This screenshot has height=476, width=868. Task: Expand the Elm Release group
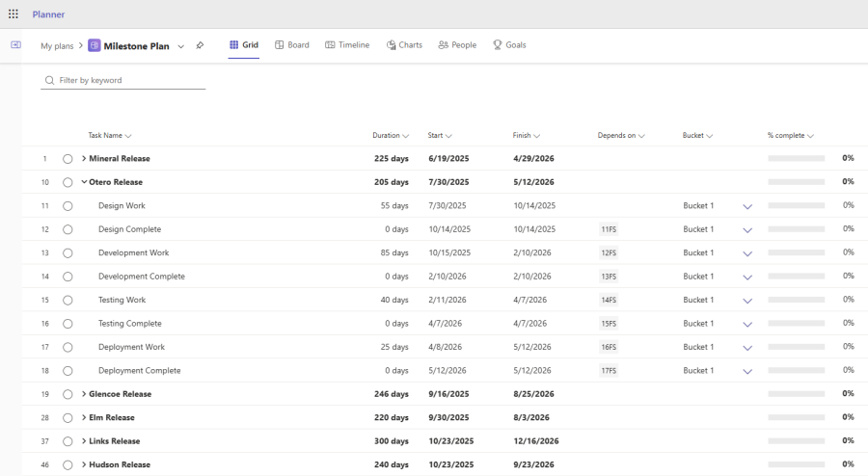(x=84, y=417)
